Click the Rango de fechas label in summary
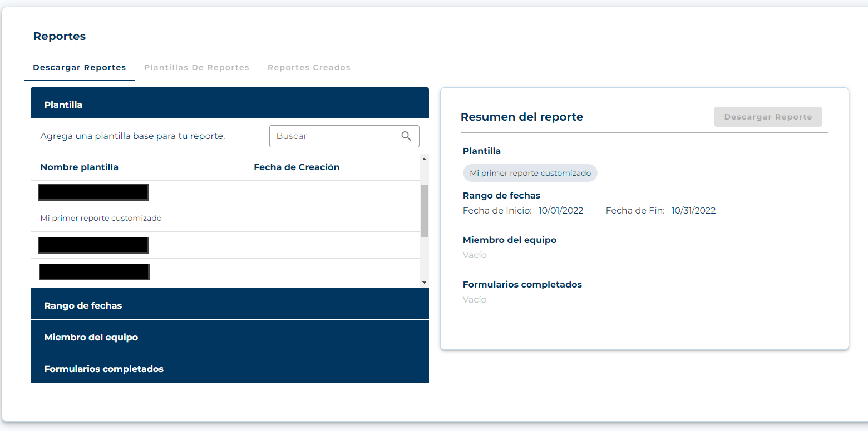 501,195
